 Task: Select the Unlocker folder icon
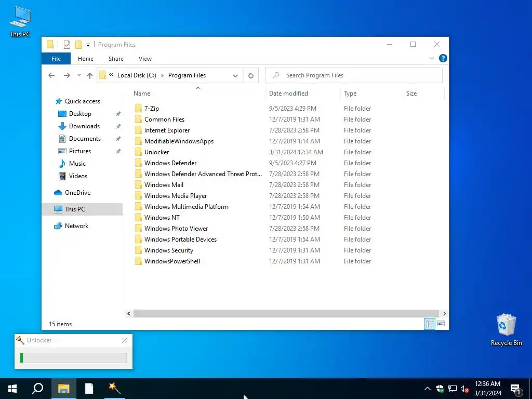pos(138,152)
